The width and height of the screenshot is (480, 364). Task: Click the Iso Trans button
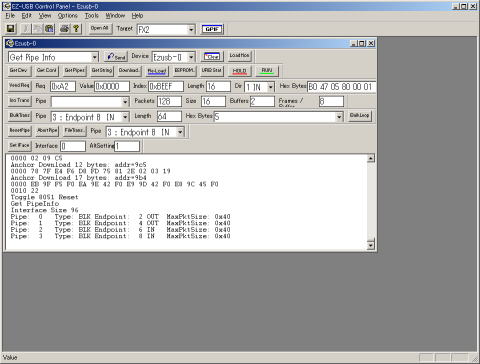(19, 101)
